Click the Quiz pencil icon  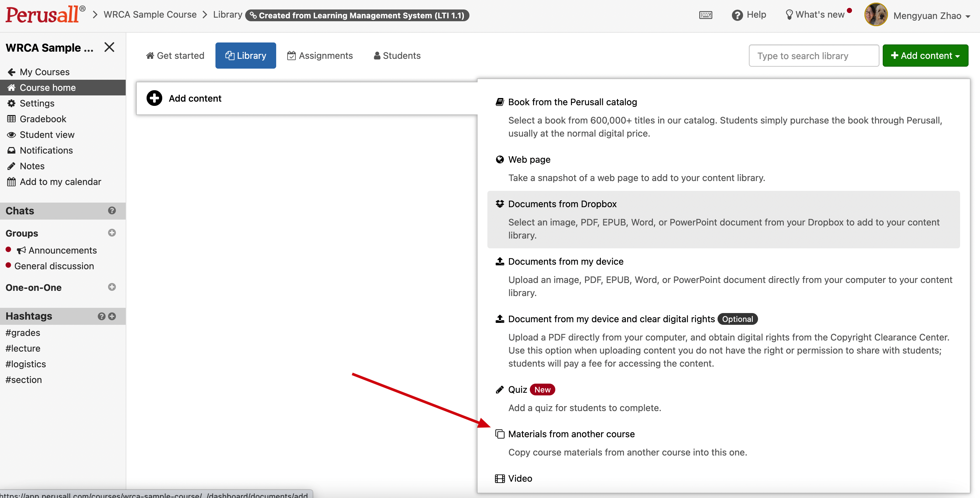click(499, 390)
